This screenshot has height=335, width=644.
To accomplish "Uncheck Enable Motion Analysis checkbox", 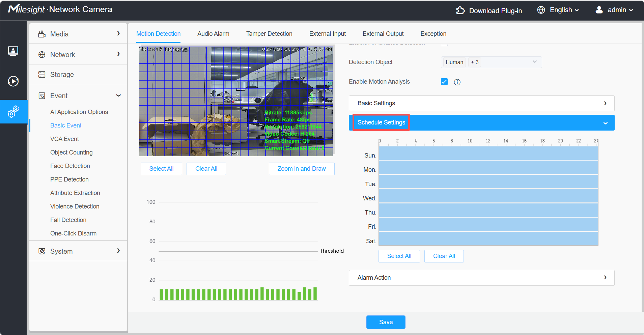I will coord(444,82).
